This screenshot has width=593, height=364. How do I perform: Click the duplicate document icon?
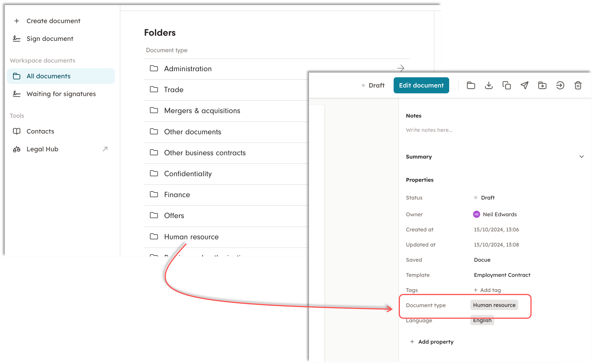[x=506, y=86]
